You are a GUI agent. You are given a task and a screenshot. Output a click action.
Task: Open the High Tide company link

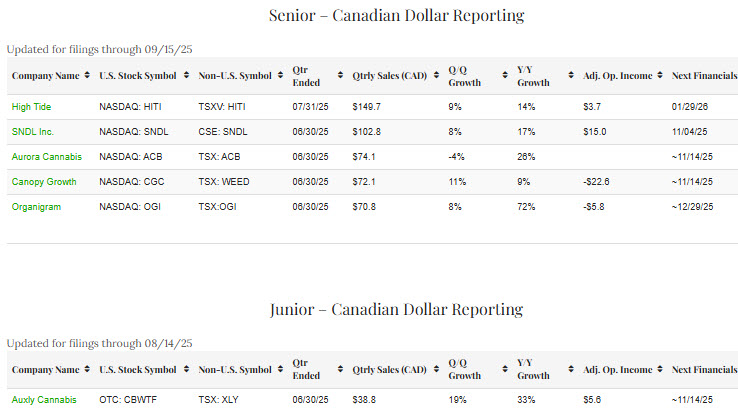click(32, 106)
